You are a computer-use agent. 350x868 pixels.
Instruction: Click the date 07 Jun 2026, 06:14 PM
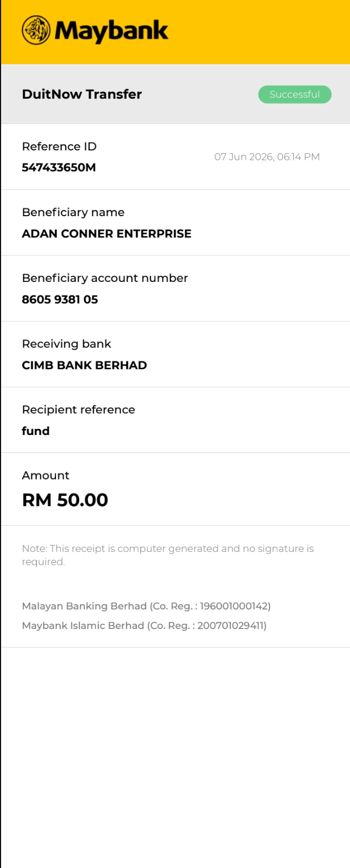pos(267,156)
